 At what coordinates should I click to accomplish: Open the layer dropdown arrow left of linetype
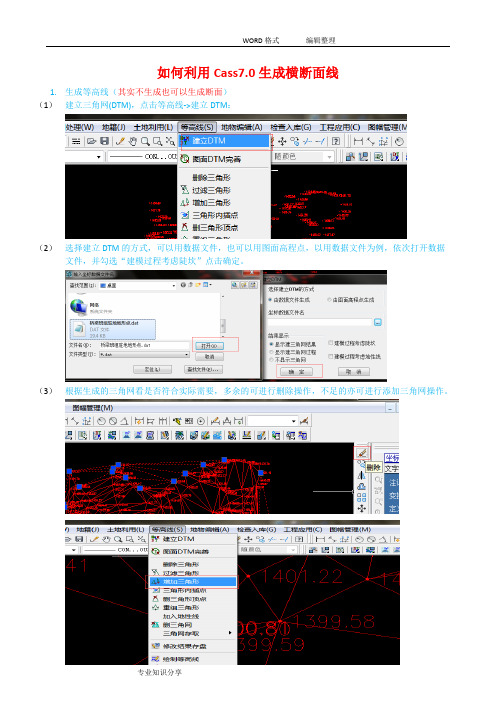98,157
